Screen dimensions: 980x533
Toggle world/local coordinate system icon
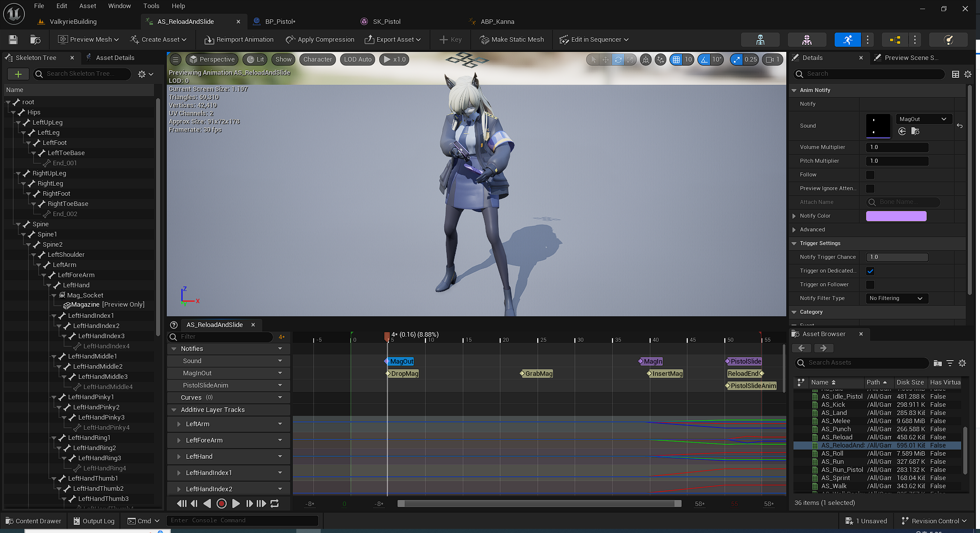coord(646,60)
